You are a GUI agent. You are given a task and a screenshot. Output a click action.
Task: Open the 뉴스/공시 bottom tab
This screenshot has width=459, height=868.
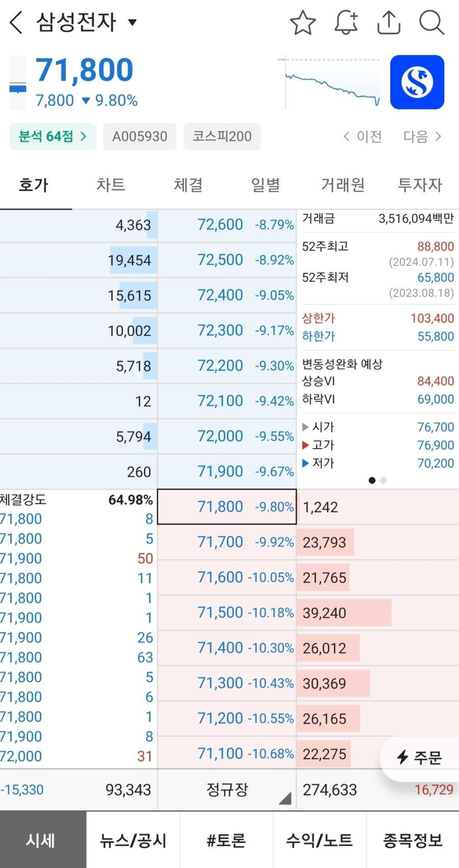[x=133, y=840]
